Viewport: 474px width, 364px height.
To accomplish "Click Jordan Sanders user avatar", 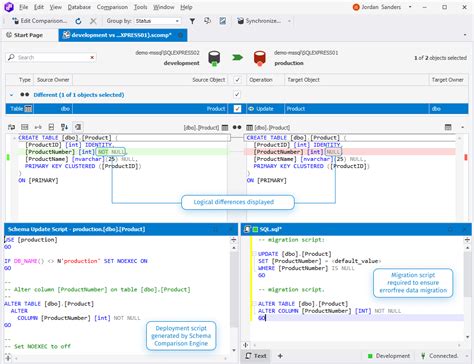I will (356, 7).
